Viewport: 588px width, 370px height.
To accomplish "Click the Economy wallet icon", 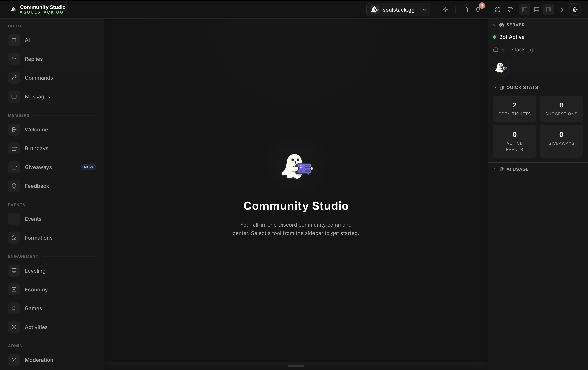I will coord(14,289).
